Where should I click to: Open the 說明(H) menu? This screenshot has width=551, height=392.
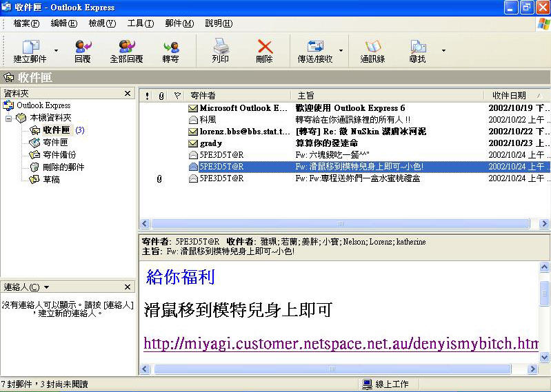[219, 23]
